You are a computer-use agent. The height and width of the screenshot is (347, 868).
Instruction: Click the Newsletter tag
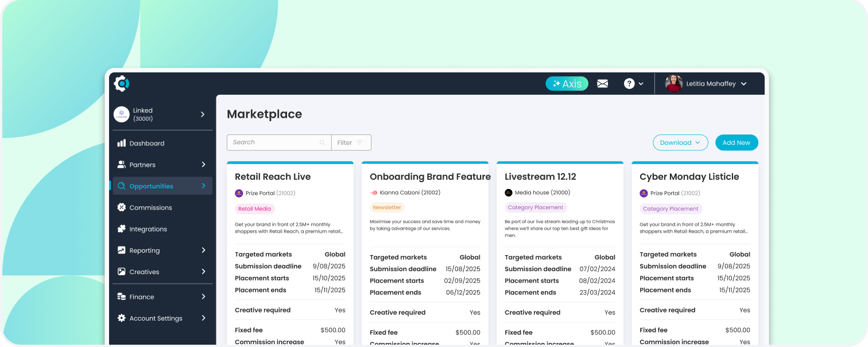tap(387, 207)
